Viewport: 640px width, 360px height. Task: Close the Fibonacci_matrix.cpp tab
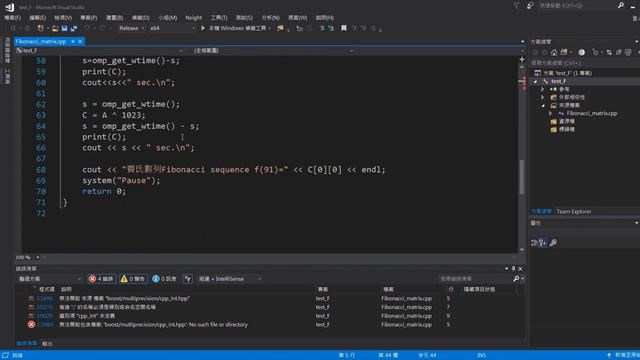(x=80, y=41)
